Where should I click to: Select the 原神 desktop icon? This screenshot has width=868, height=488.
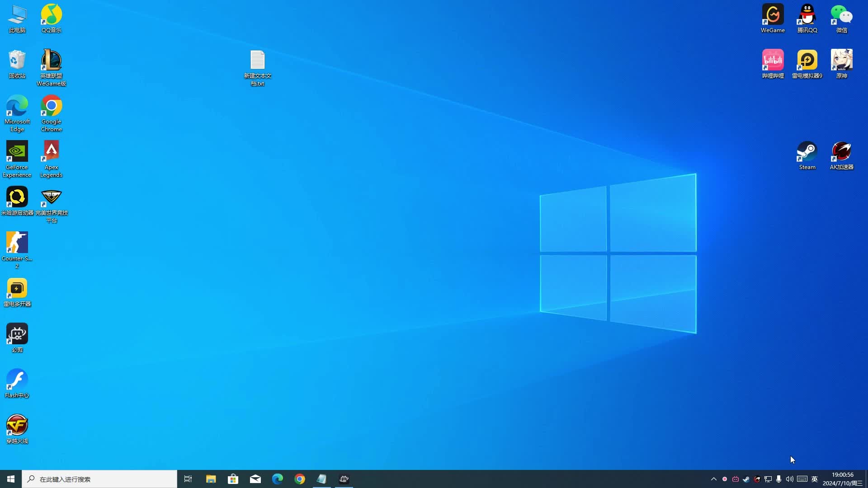point(841,64)
